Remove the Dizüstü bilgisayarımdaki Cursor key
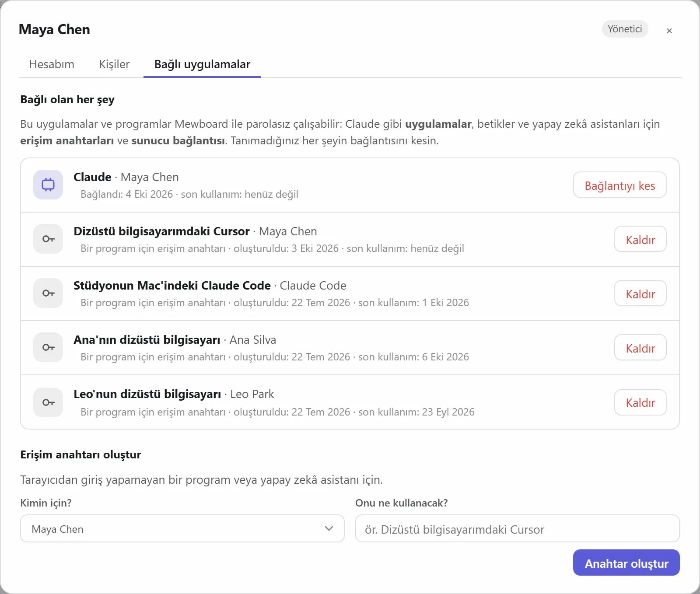 (640, 240)
